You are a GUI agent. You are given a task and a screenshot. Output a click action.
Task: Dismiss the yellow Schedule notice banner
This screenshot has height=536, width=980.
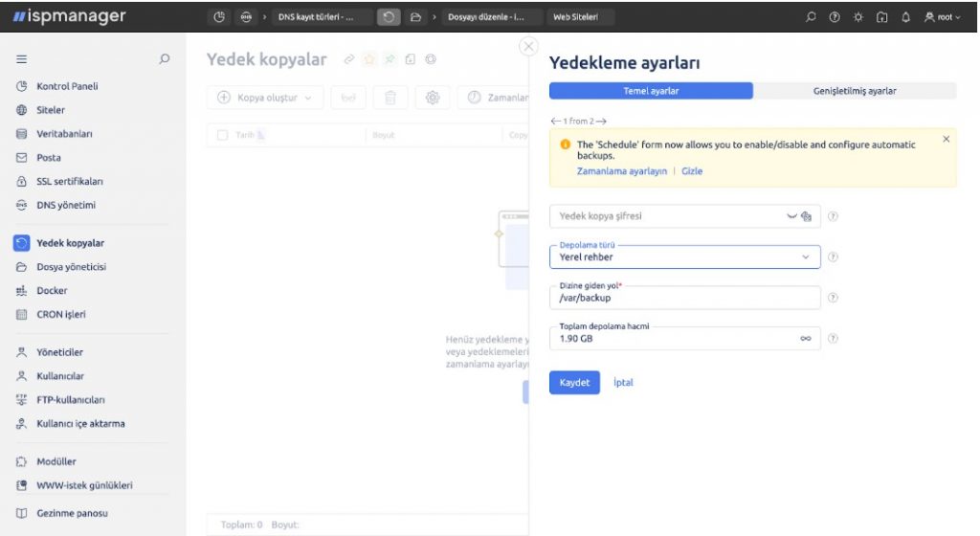[x=947, y=140]
